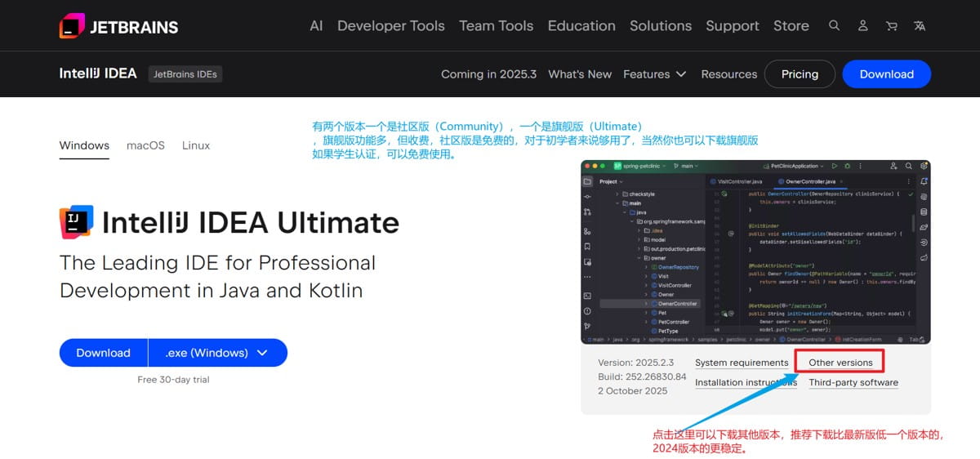
Task: Click the IntelliJ IDEA Ultimate product logo
Action: coord(77,221)
